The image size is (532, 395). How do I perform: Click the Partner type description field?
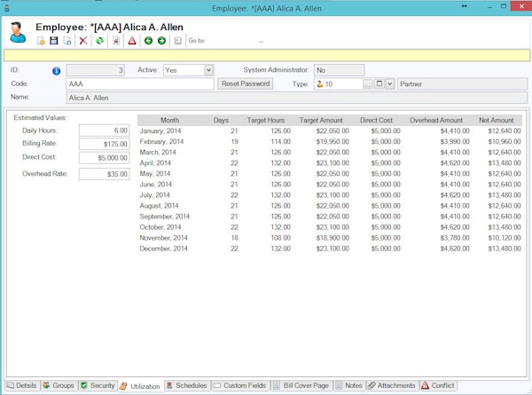click(x=463, y=84)
